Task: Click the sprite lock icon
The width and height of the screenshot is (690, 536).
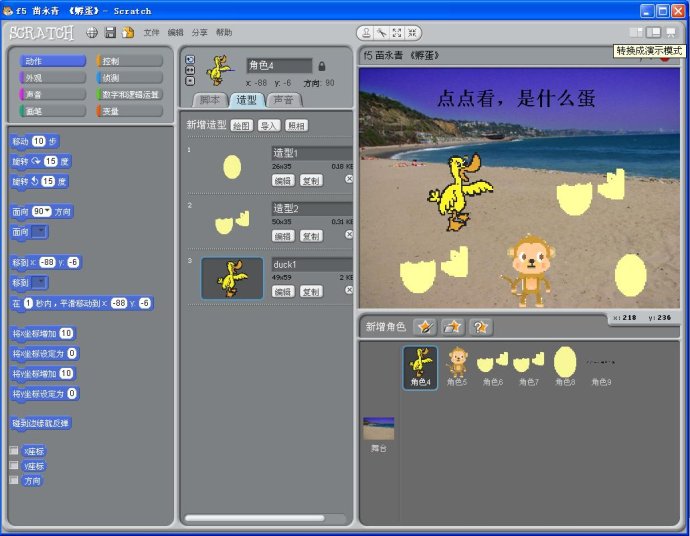Action: click(322, 66)
